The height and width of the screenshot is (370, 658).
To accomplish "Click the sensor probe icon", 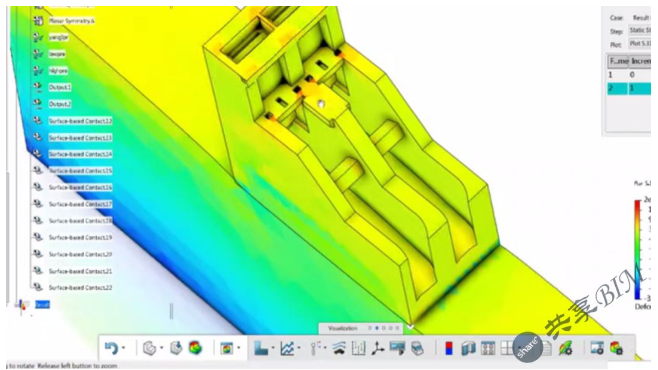I will [315, 348].
